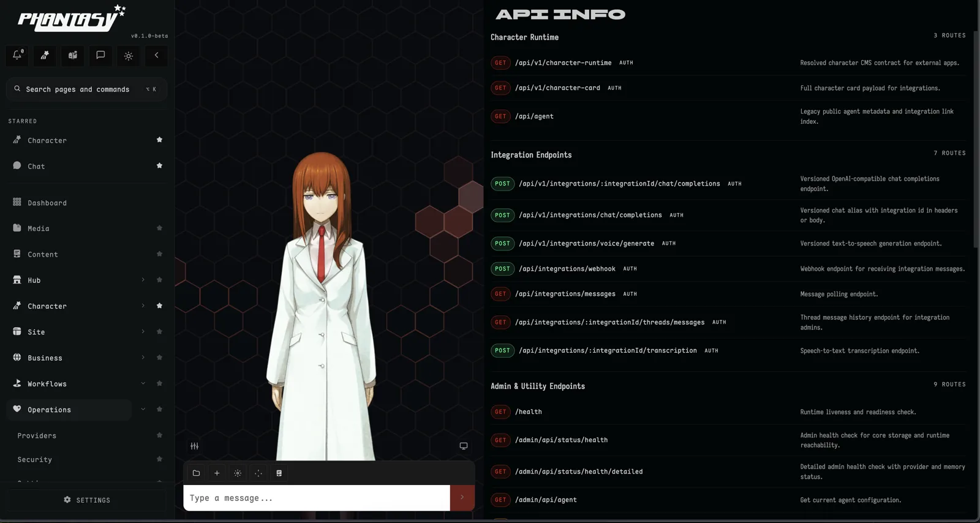Expand the Hub submenu chevron
The height and width of the screenshot is (523, 980).
(143, 280)
